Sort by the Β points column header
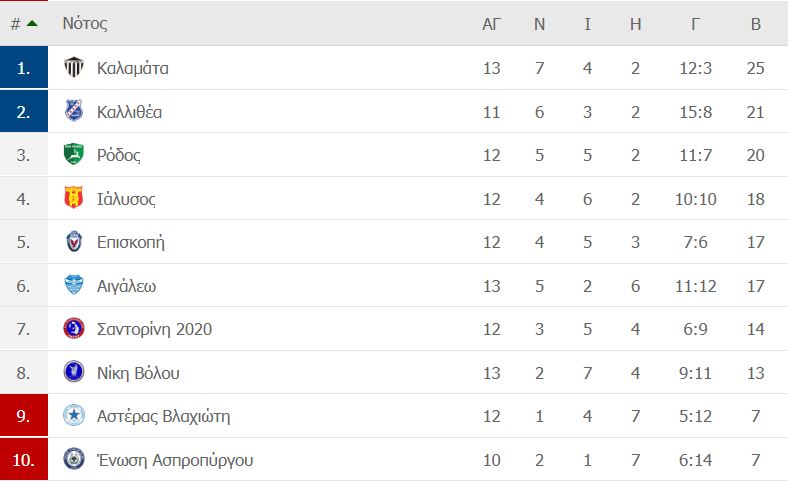Screen dimensions: 788x482 [x=756, y=24]
